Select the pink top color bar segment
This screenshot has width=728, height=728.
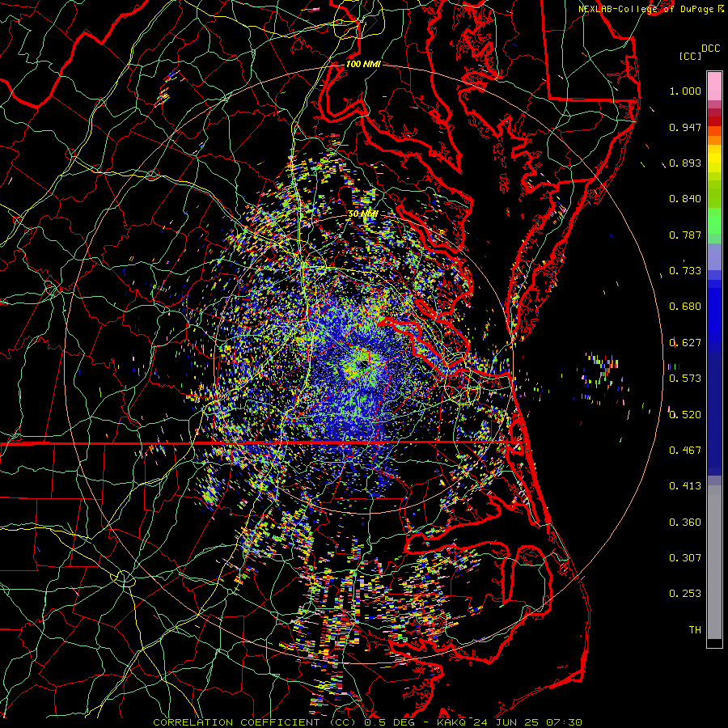(714, 86)
